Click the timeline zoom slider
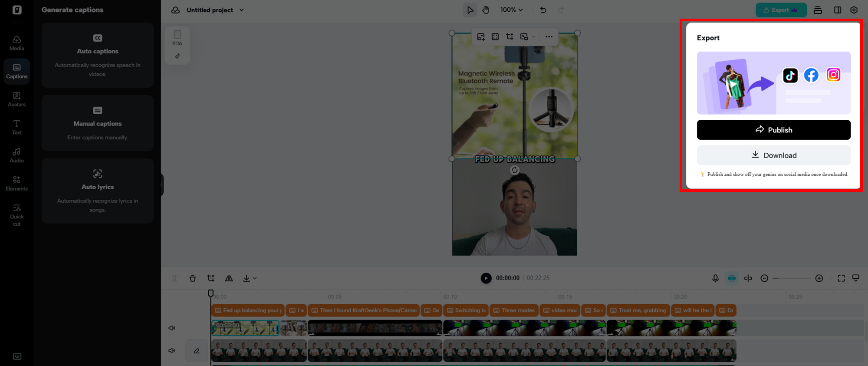 [x=792, y=278]
